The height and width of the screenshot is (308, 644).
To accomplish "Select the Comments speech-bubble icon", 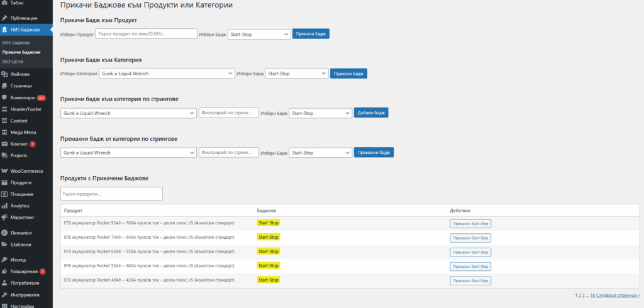I will tap(5, 98).
